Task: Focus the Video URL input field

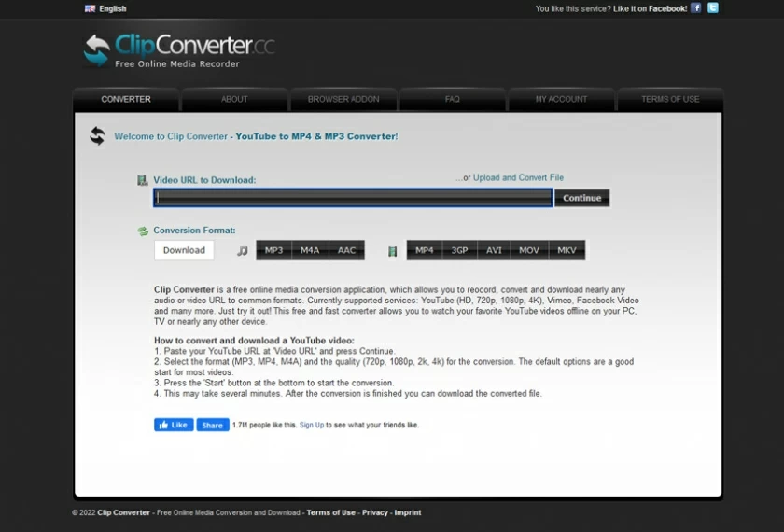Action: pos(353,198)
